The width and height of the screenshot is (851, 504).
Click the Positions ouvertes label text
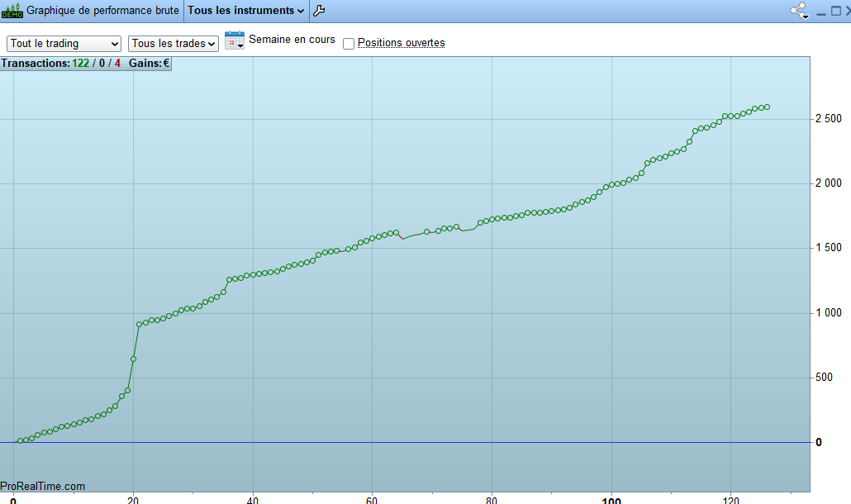pos(401,43)
